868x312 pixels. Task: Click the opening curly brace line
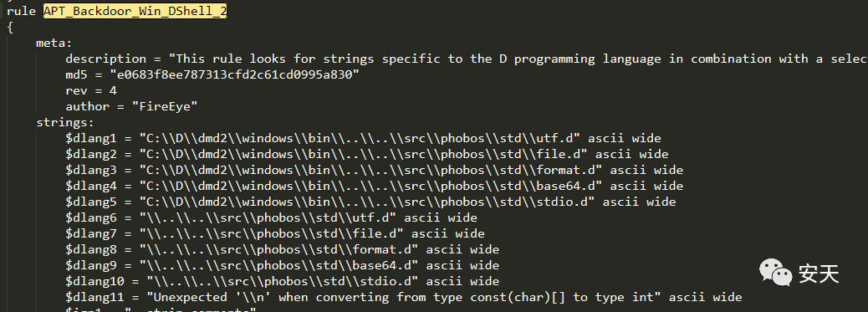click(10, 27)
